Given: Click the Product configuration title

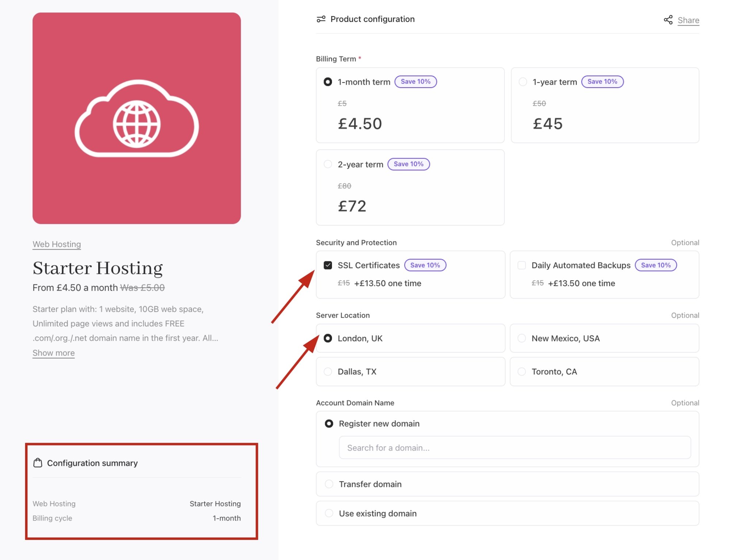Looking at the screenshot, I should 372,19.
